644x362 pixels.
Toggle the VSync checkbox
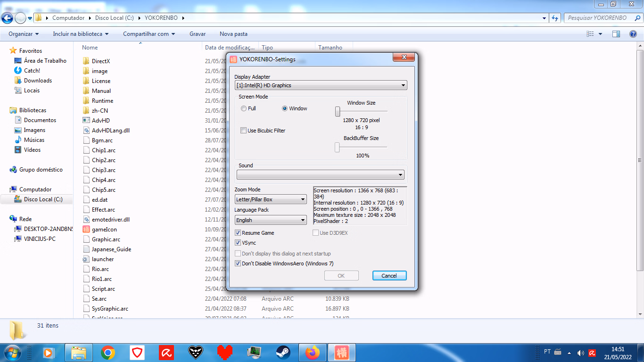pyautogui.click(x=238, y=243)
